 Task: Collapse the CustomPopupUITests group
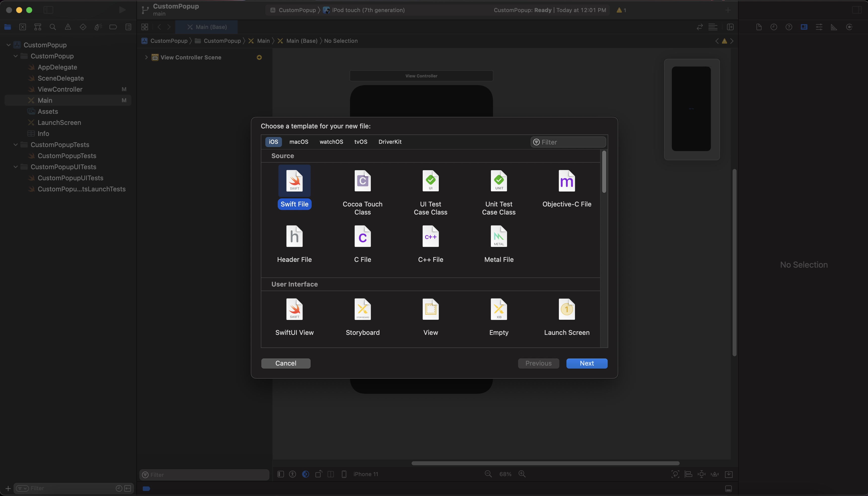tap(16, 167)
